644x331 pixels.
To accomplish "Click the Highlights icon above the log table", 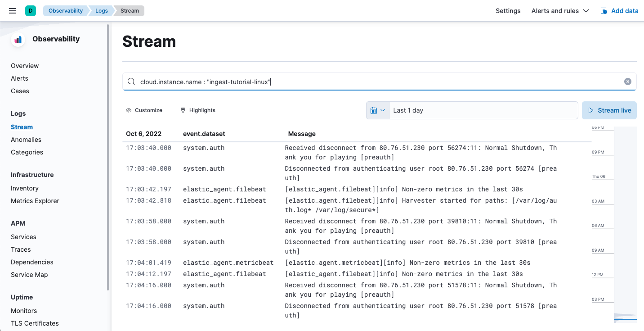I will pyautogui.click(x=183, y=110).
